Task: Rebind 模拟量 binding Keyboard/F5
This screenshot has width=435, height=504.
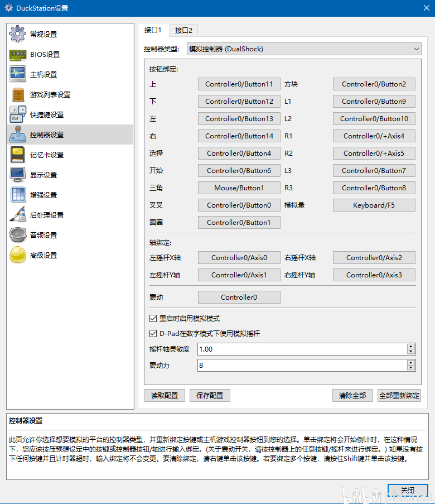Action: point(374,205)
